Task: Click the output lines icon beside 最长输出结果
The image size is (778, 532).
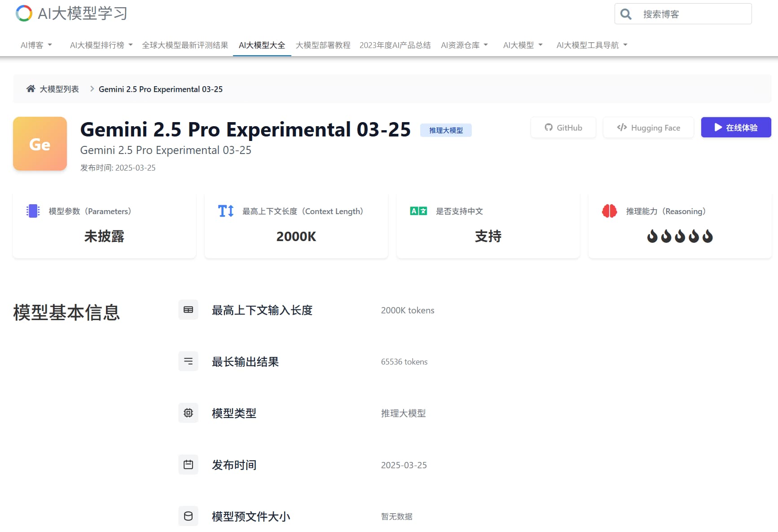Action: point(188,361)
